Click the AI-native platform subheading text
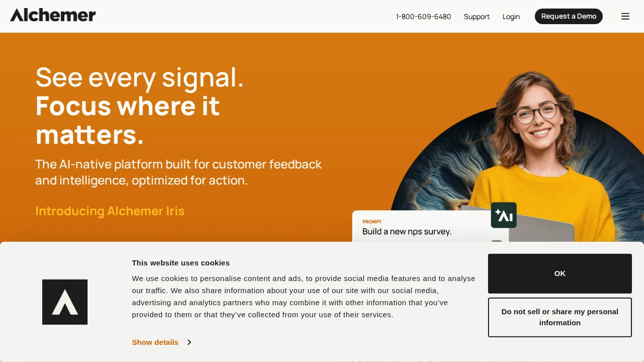Viewport: 644px width, 362px height. [x=178, y=172]
